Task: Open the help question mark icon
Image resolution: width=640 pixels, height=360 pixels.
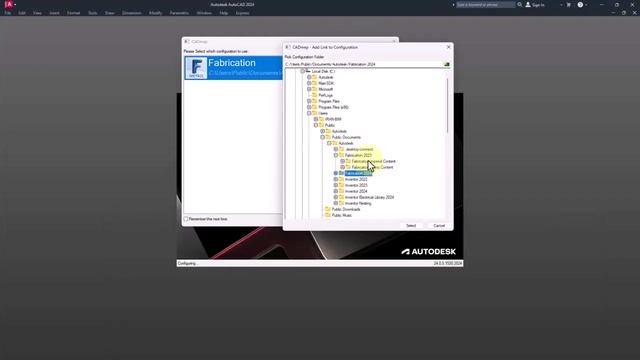Action: [580, 4]
